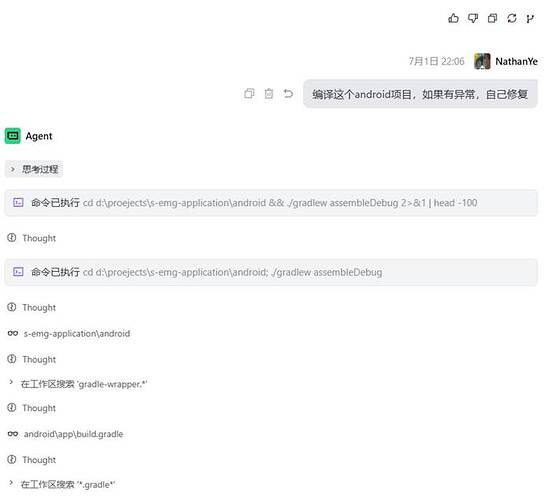Click the branch icon at top right
The image size is (545, 500).
530,18
